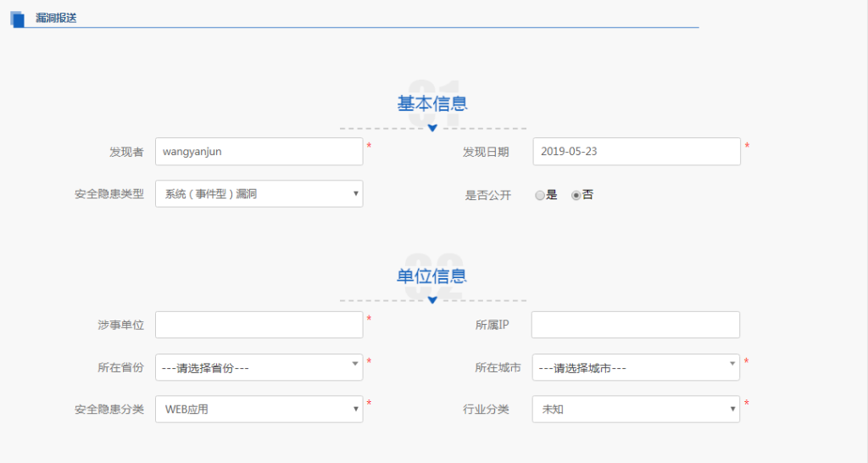This screenshot has width=868, height=463.
Task: Select 是 radio button for 是否公开
Action: [x=540, y=195]
